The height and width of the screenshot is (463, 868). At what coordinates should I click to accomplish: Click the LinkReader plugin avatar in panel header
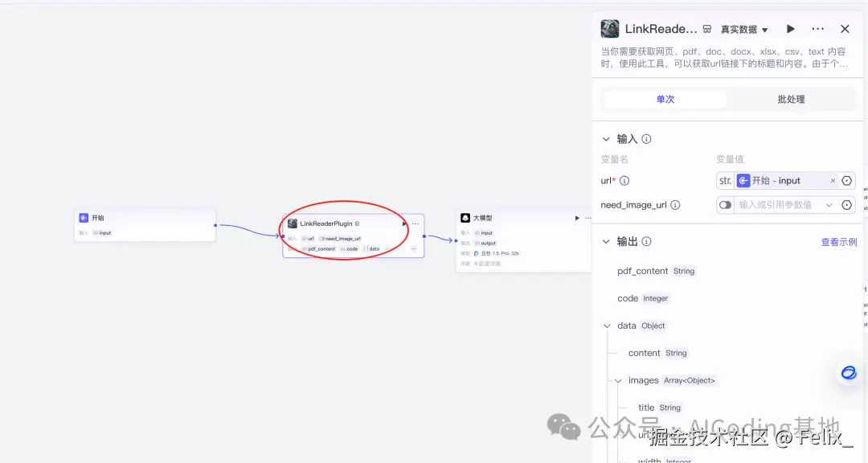click(x=610, y=29)
